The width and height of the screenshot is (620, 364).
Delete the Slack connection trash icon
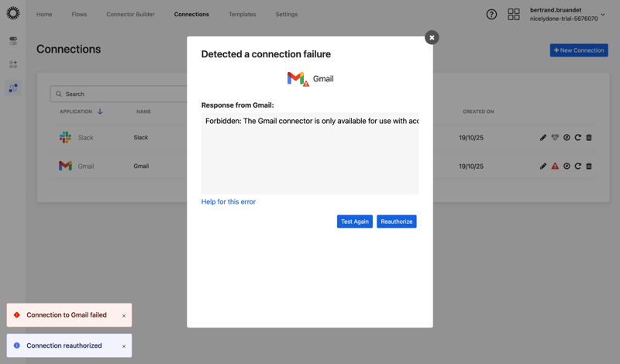[x=589, y=138]
